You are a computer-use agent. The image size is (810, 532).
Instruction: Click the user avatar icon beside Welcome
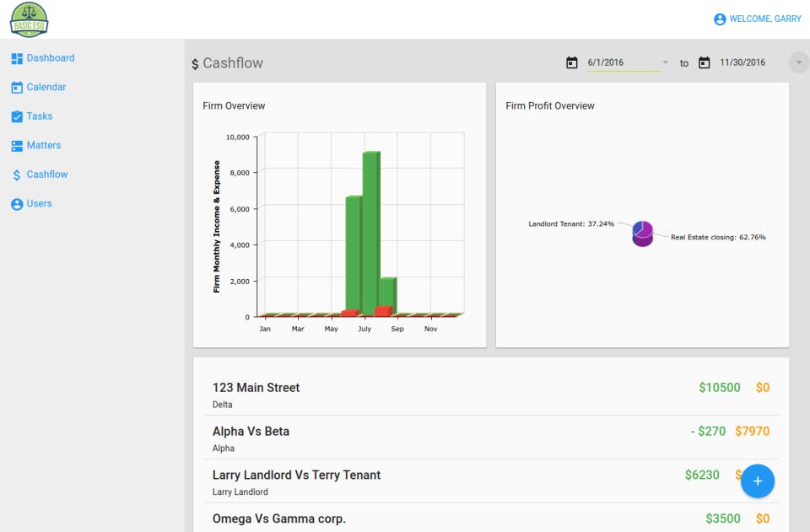pyautogui.click(x=720, y=19)
